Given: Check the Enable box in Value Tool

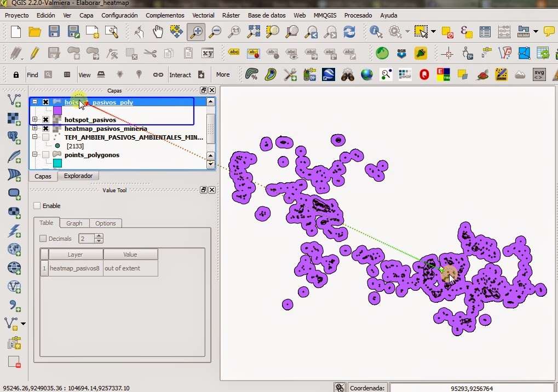Looking at the screenshot, I should [x=37, y=206].
